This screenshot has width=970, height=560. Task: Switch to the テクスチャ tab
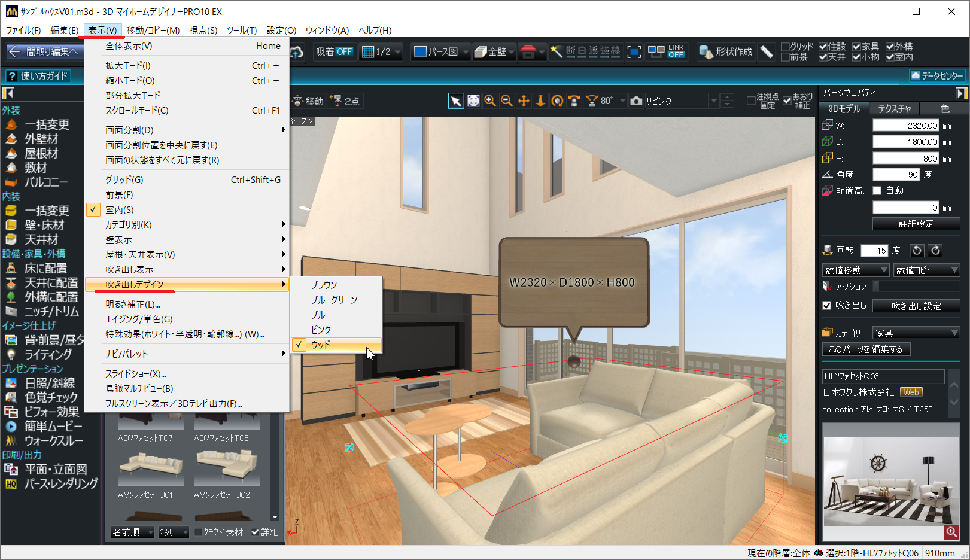894,109
